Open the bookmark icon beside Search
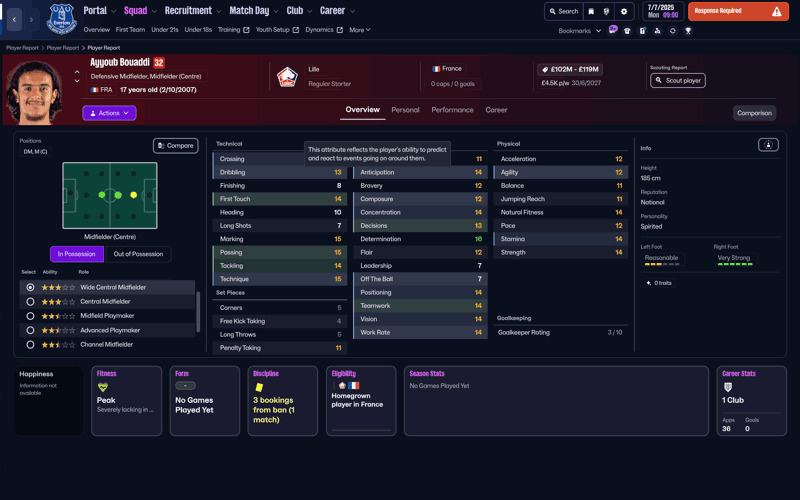The height and width of the screenshot is (500, 800). point(591,12)
